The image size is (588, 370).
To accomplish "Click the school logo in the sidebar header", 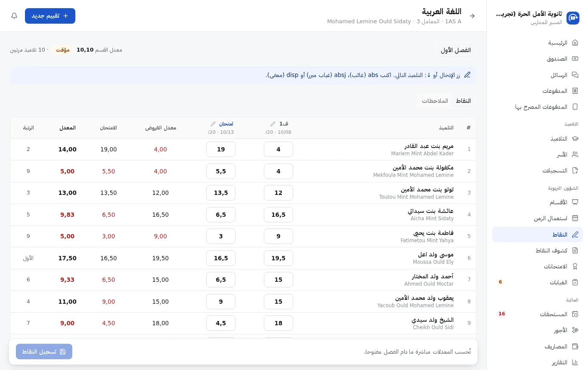I will (573, 18).
